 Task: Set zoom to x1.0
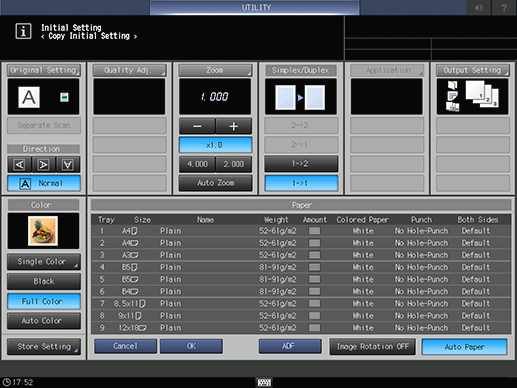click(x=215, y=145)
